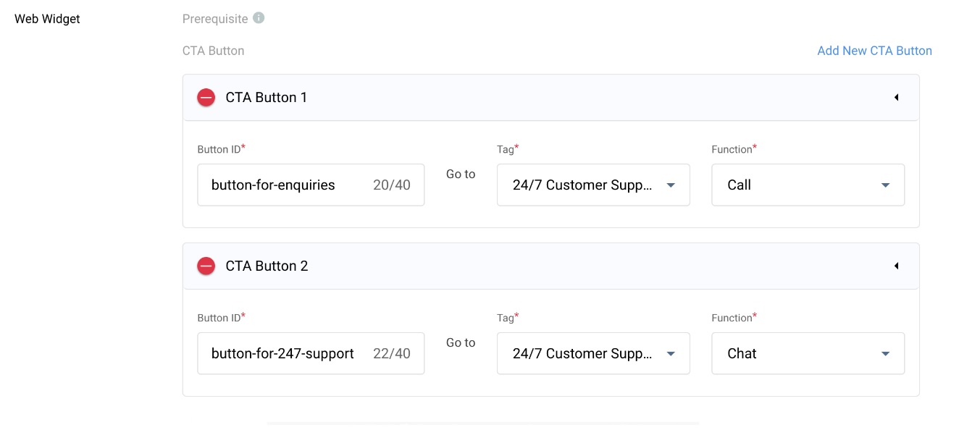Collapse the CTA Button 2 panel arrow
This screenshot has width=980, height=430.
pos(896,266)
